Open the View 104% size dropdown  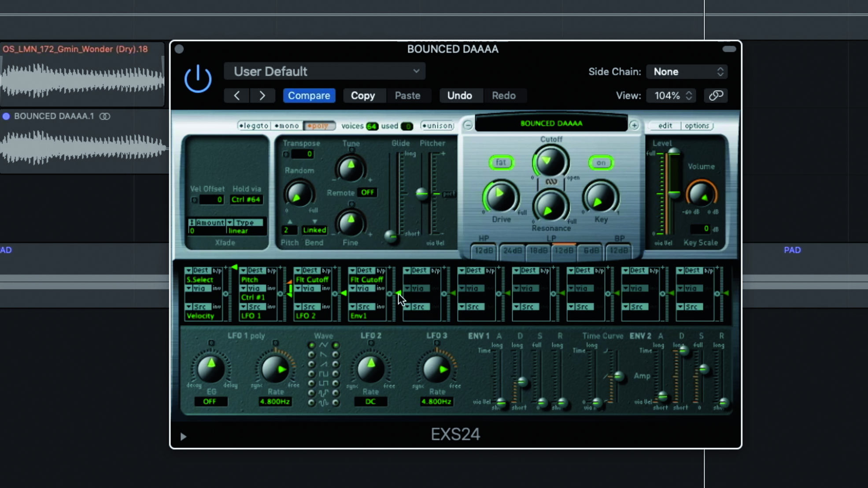pyautogui.click(x=671, y=95)
